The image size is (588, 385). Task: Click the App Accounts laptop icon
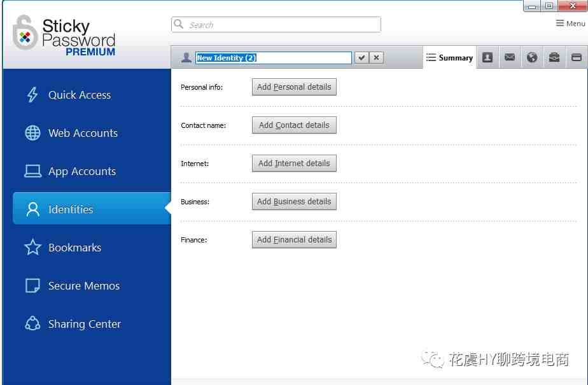[x=32, y=171]
